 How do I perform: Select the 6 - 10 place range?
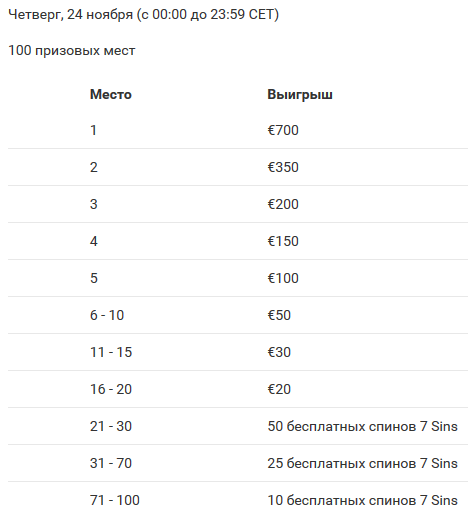(x=107, y=315)
